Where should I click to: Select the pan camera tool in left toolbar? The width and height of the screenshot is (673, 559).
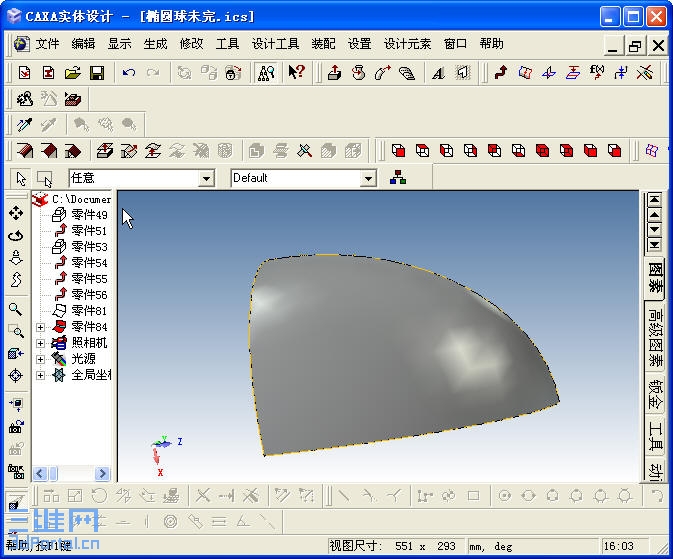16,213
